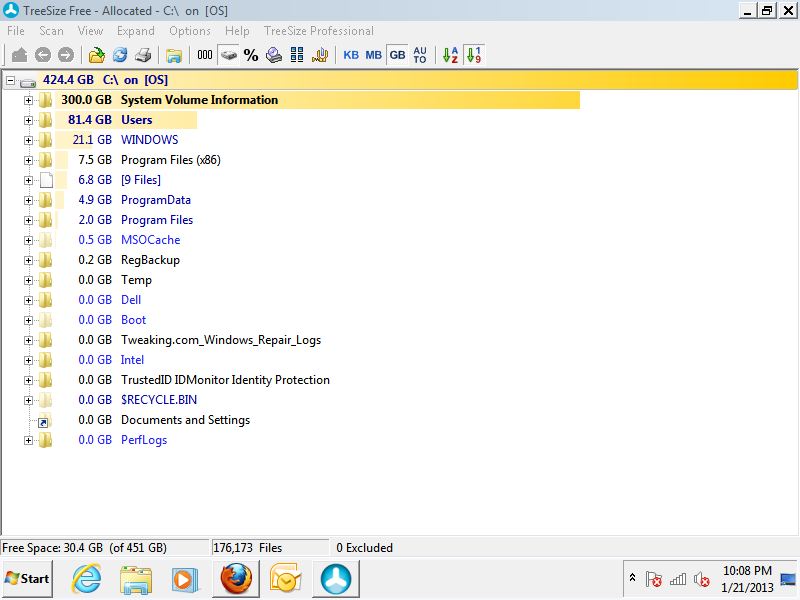Open Windows Media Player taskbar icon
This screenshot has width=800, height=600.
(184, 580)
